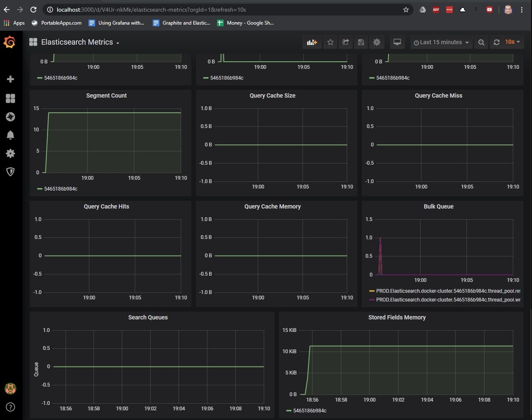Open the Server Admin shield icon
The image size is (532, 420).
point(10,171)
